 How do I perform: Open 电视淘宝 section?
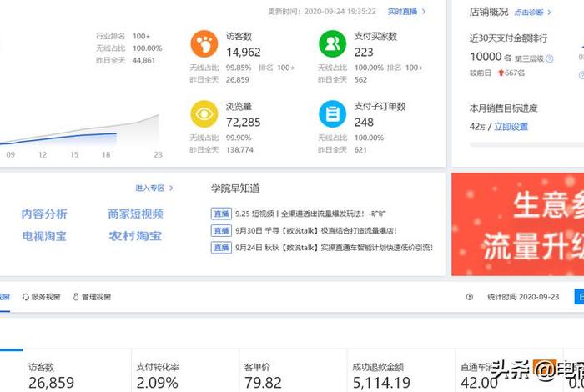[x=44, y=236]
